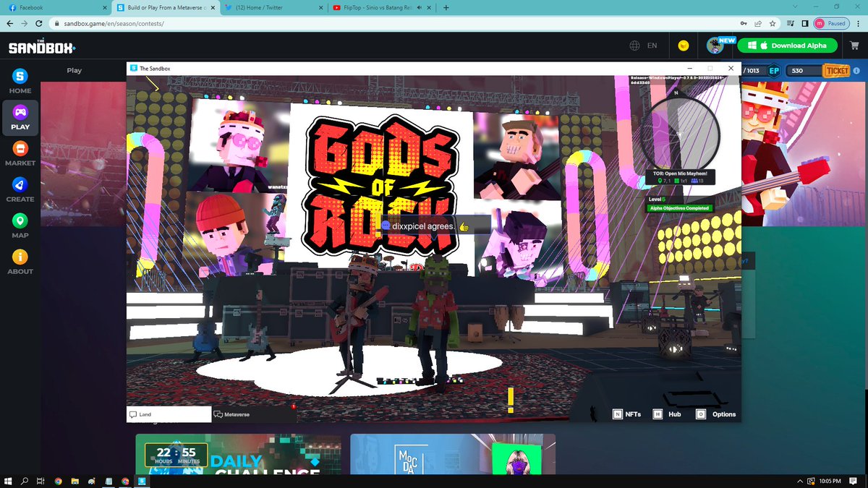
Task: Click the 22:55 countdown timer
Action: 176,455
